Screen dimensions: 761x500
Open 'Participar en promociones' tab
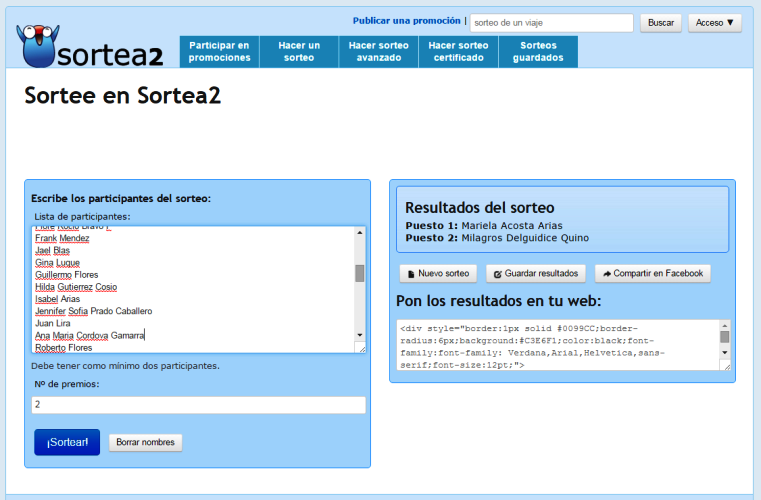tap(219, 51)
